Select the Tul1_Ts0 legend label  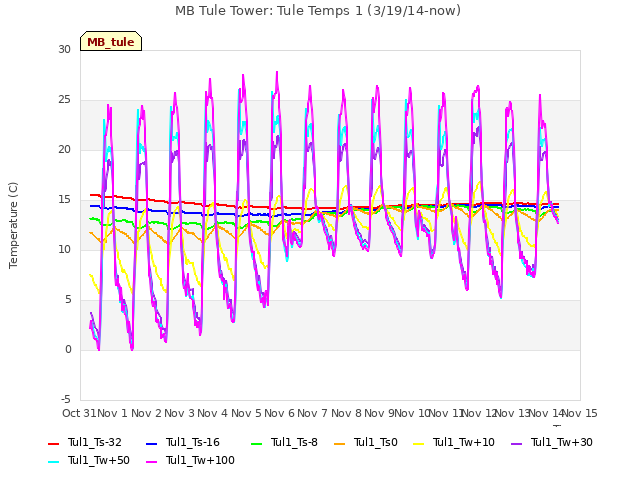click(x=376, y=442)
